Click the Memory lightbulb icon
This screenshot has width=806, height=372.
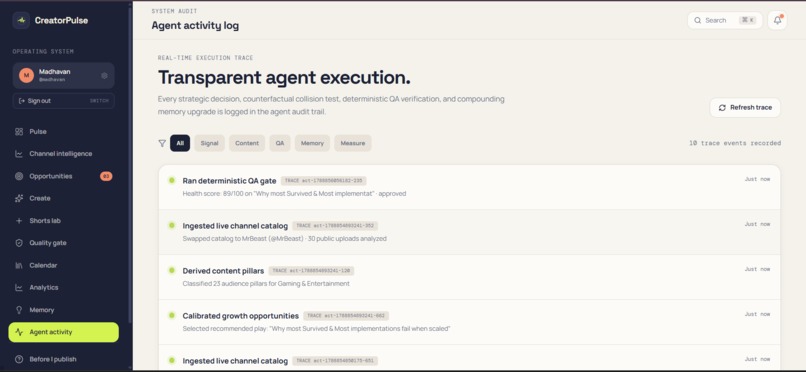click(19, 310)
